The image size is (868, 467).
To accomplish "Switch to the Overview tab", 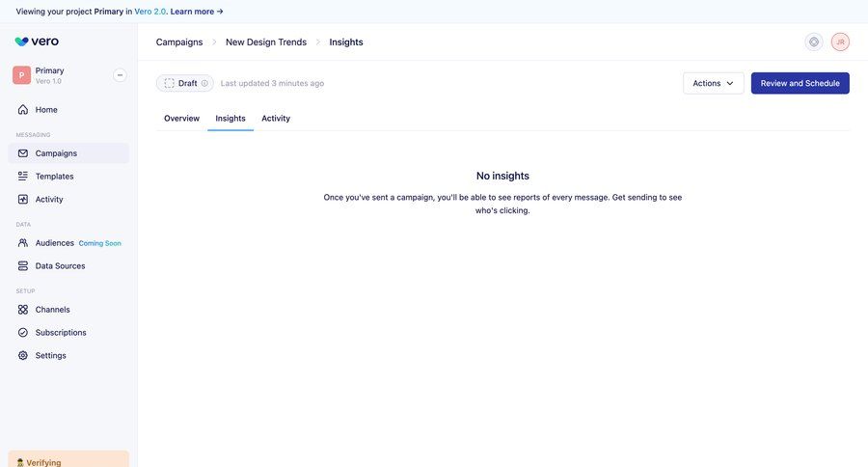I will (x=181, y=119).
